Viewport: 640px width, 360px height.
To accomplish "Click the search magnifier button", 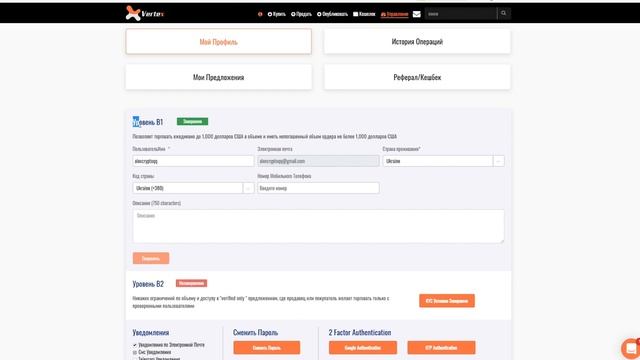I will pyautogui.click(x=504, y=13).
